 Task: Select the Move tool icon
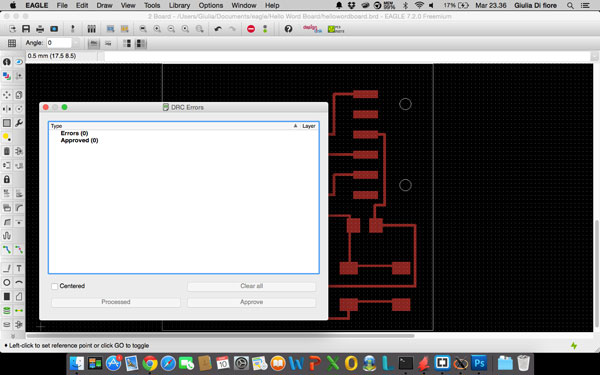click(x=7, y=95)
